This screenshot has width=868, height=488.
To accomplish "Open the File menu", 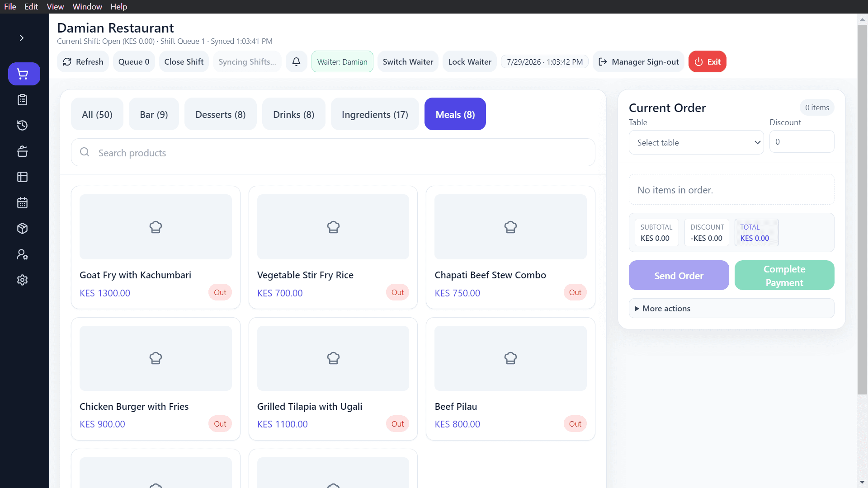I will coord(10,7).
